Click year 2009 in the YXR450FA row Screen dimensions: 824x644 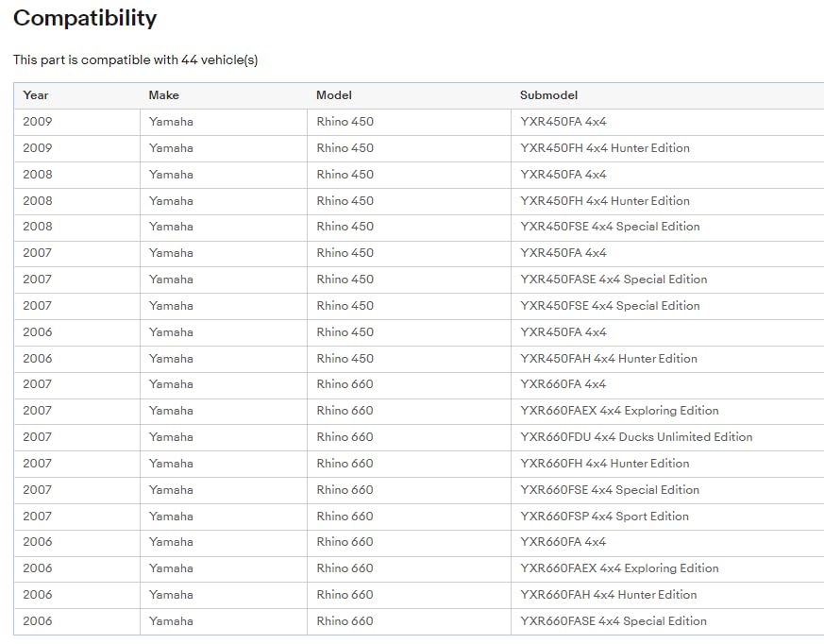pos(38,122)
